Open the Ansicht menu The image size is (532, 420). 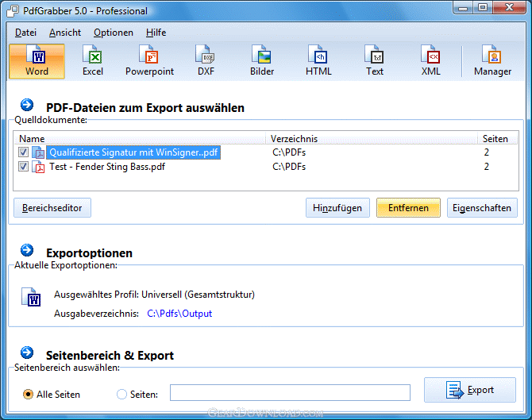tap(65, 33)
